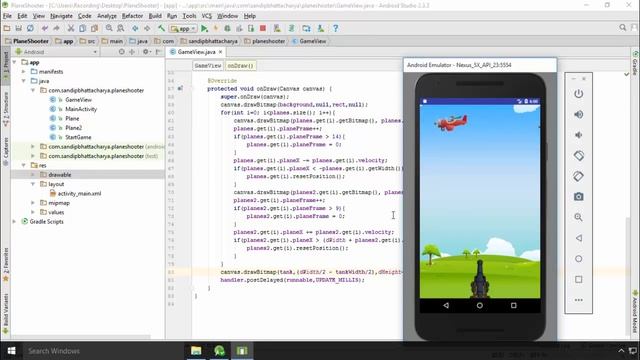Open the Navigate menu
Image resolution: width=640 pixels, height=360 pixels.
pyautogui.click(x=61, y=16)
